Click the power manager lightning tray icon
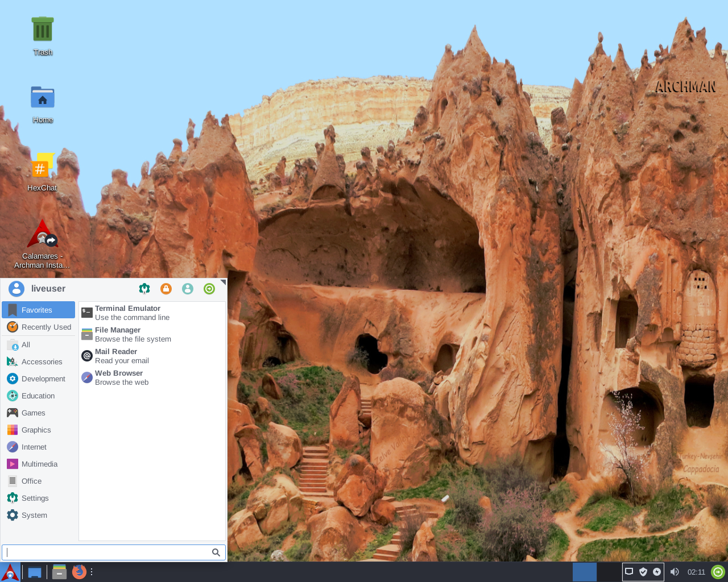The width and height of the screenshot is (728, 582). [657, 572]
